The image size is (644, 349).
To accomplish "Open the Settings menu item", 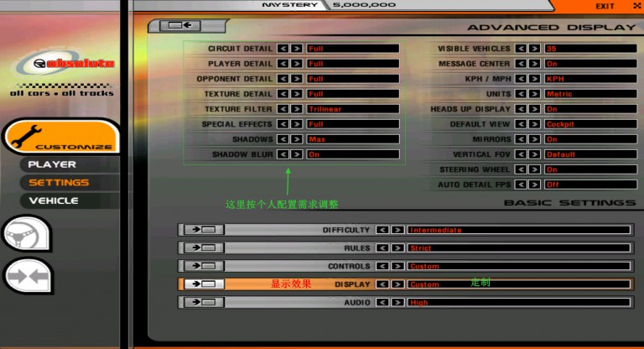I will click(59, 183).
